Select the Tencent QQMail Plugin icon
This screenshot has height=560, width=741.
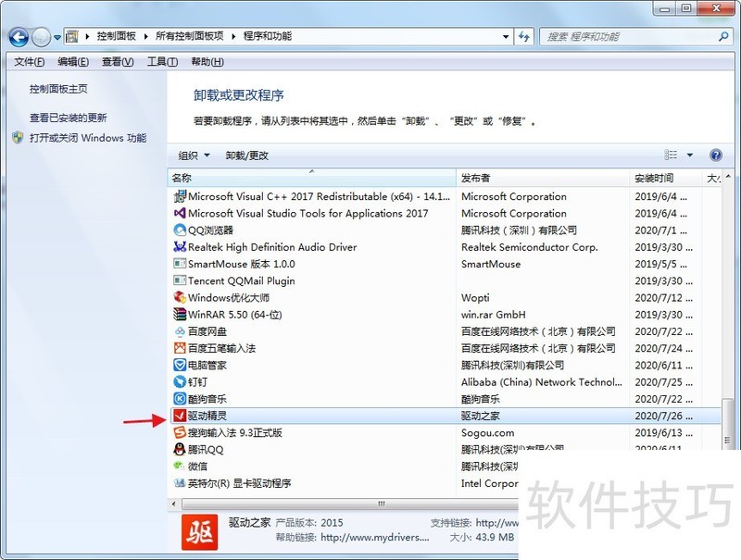click(180, 280)
